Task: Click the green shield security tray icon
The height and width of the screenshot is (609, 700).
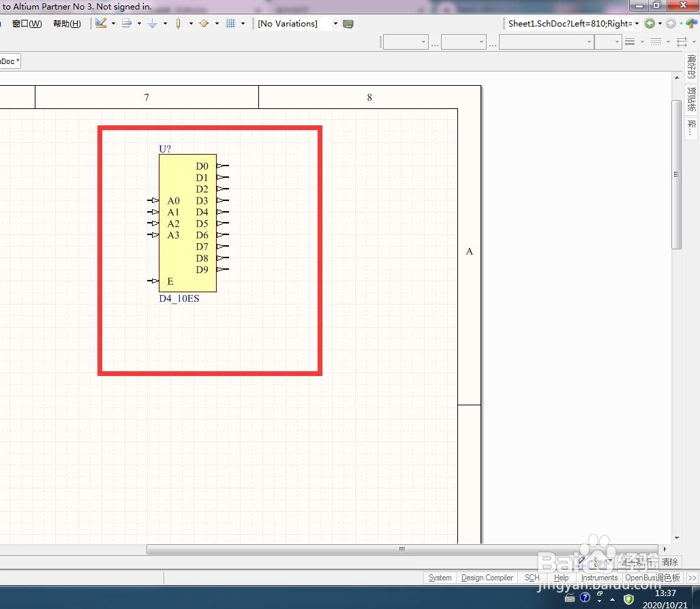Action: [x=628, y=599]
